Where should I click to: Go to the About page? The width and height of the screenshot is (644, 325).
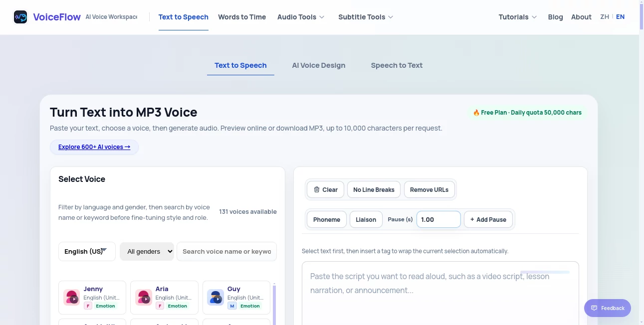click(581, 17)
